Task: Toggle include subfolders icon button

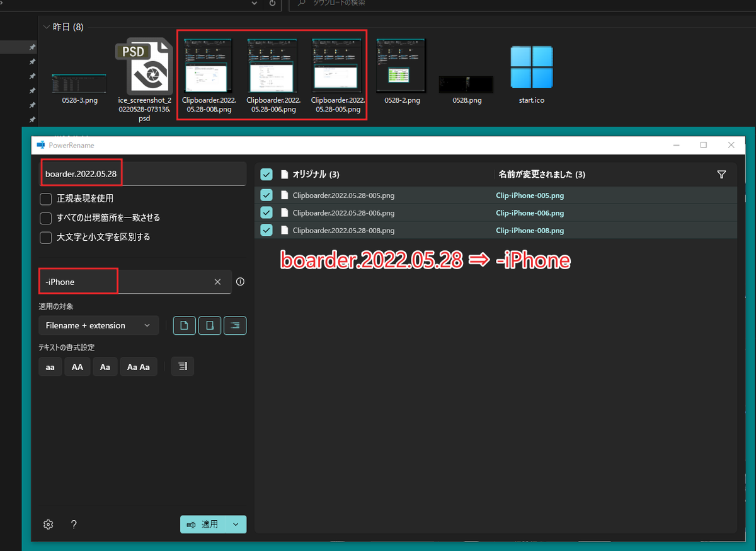Action: click(235, 325)
